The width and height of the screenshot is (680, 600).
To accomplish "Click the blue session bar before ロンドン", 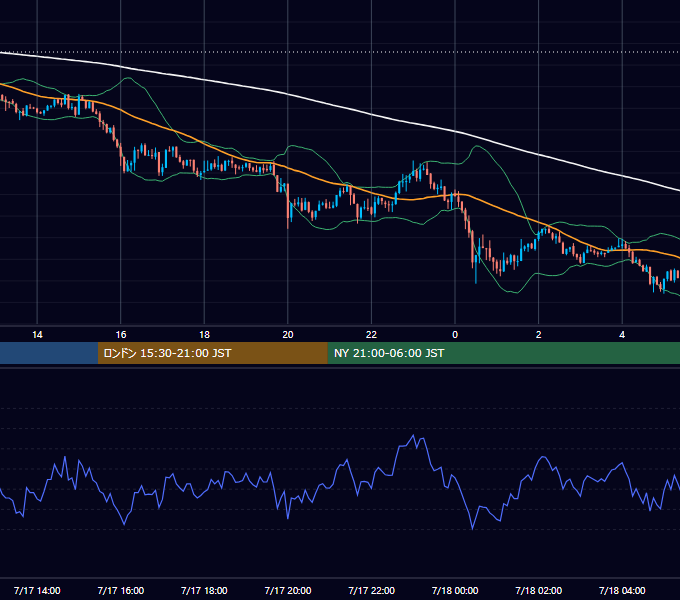I will click(49, 353).
